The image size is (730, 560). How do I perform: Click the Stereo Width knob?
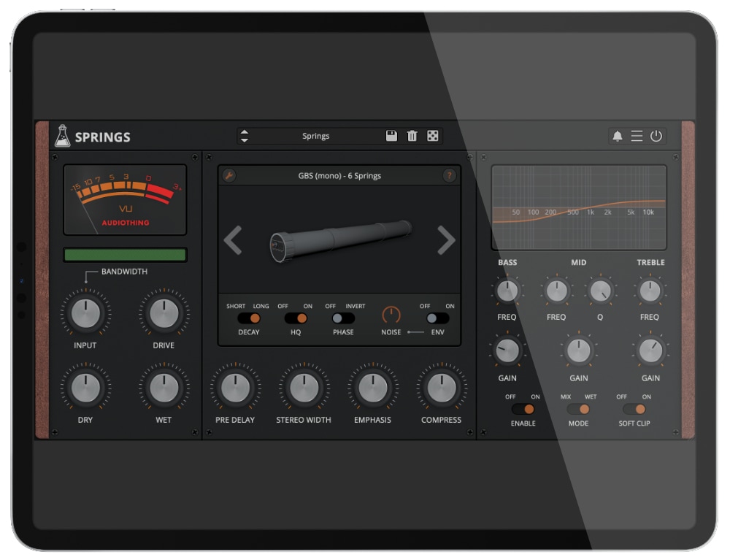304,388
